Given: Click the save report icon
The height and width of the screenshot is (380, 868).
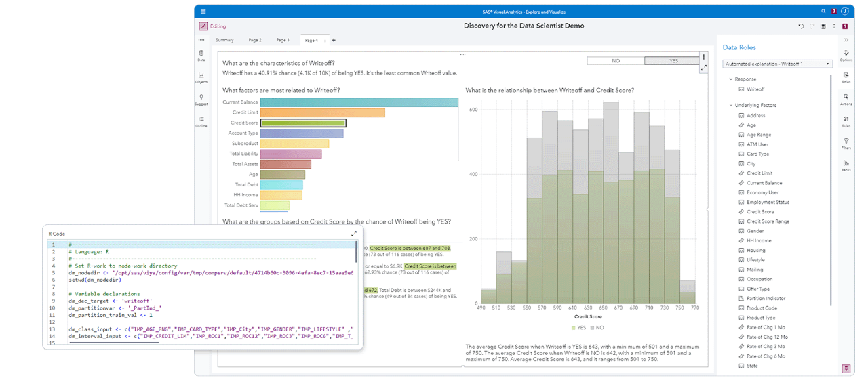Looking at the screenshot, I should (823, 26).
